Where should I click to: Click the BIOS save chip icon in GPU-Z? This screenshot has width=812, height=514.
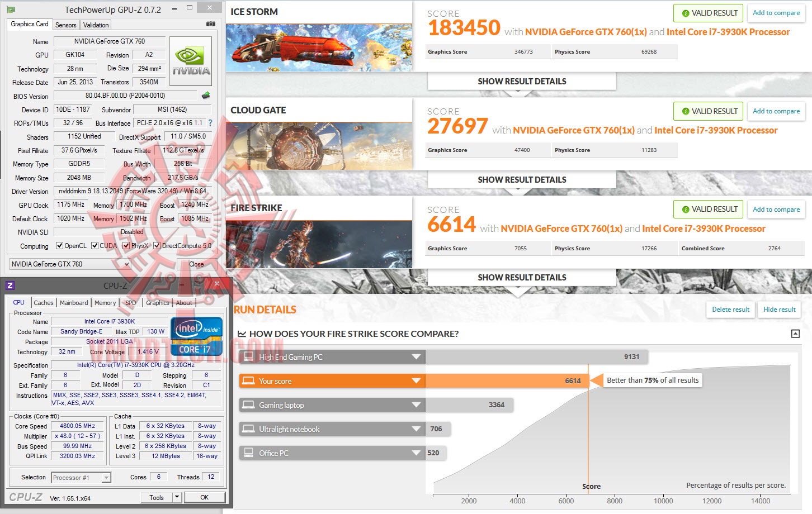(206, 96)
